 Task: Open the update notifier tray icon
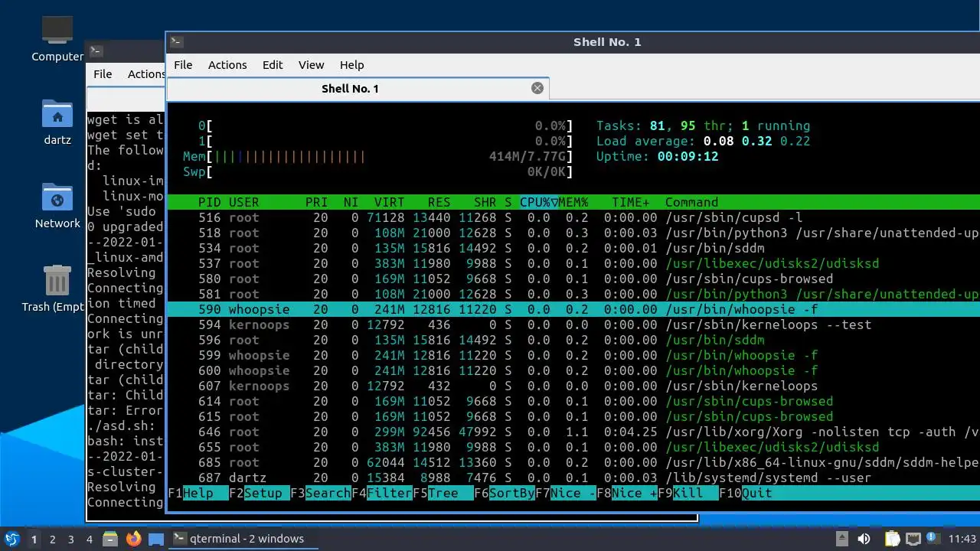[x=933, y=539]
